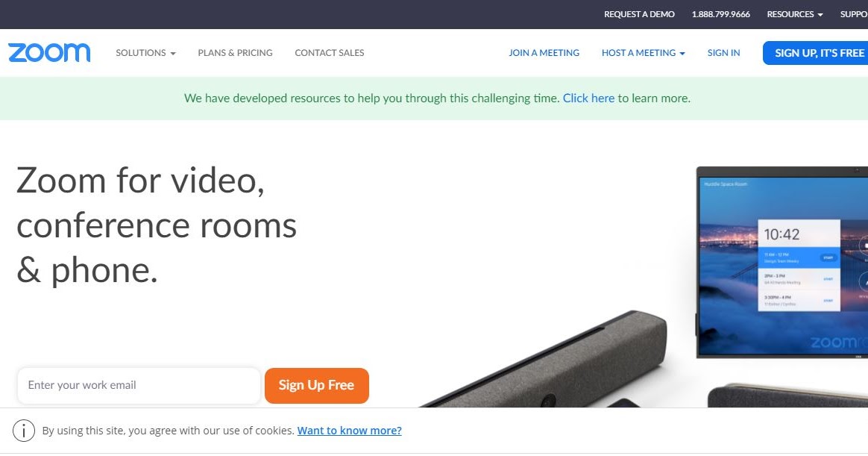Viewport: 868px width, 456px height.
Task: Click the cookie notice info icon
Action: (24, 431)
